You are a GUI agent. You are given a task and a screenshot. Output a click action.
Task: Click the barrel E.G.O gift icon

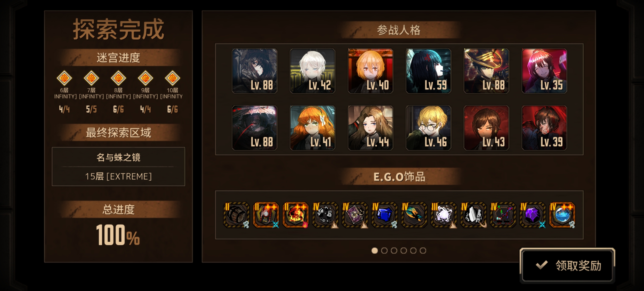tap(236, 215)
